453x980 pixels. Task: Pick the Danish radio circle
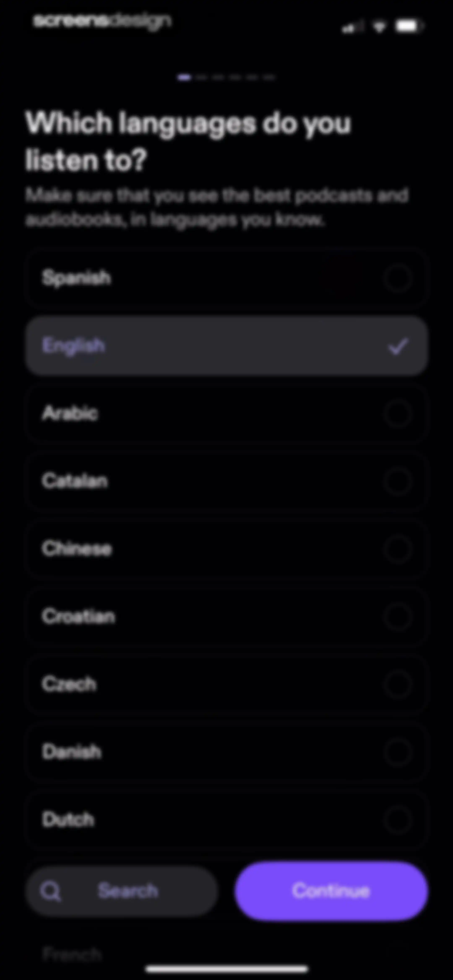click(x=397, y=752)
